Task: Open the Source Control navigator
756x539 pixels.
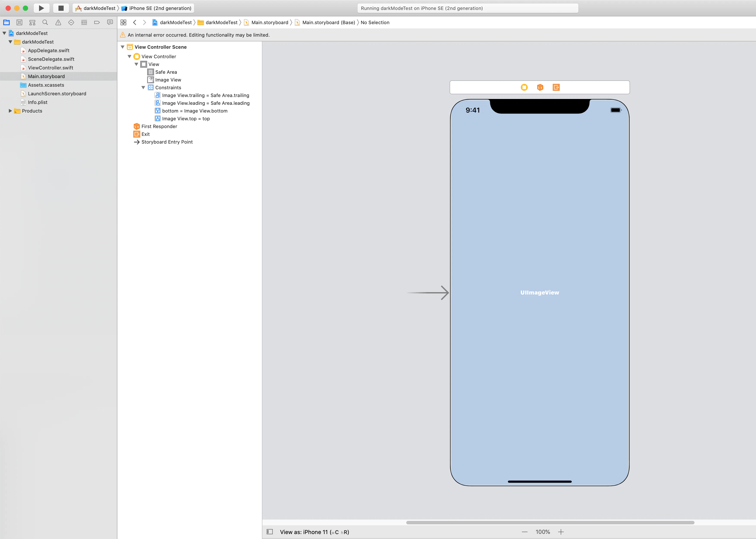Action: pyautogui.click(x=19, y=23)
